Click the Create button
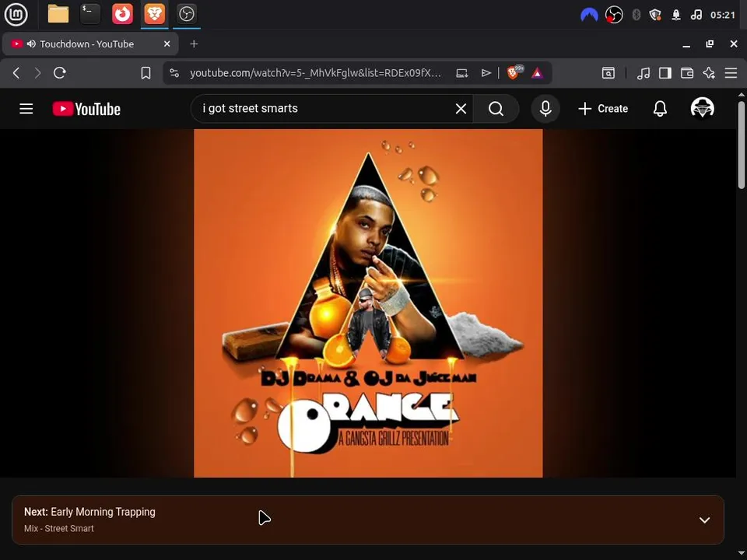This screenshot has width=747, height=560. (602, 109)
